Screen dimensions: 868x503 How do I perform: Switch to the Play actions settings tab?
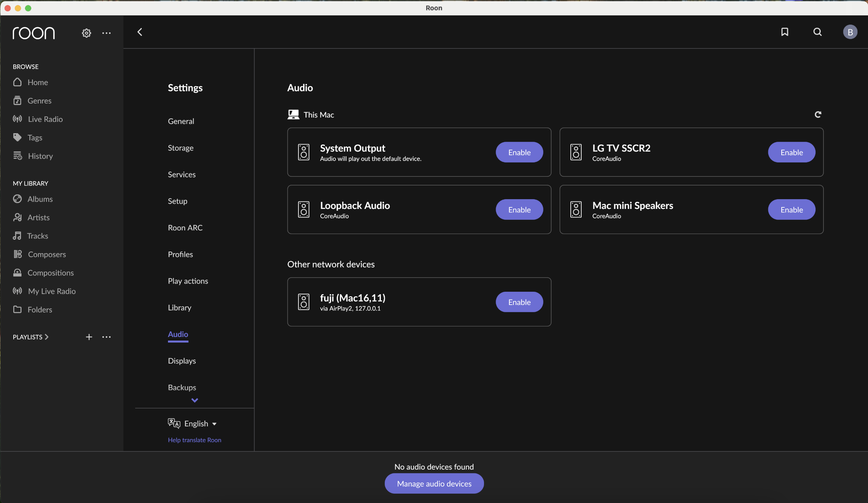click(x=188, y=281)
